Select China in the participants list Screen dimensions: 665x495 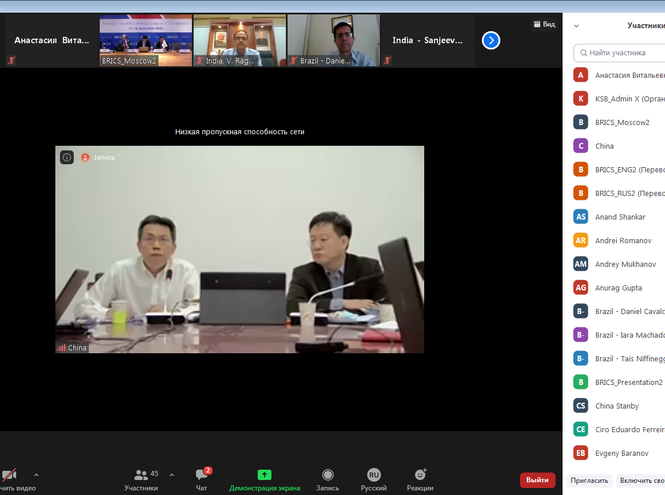[604, 145]
